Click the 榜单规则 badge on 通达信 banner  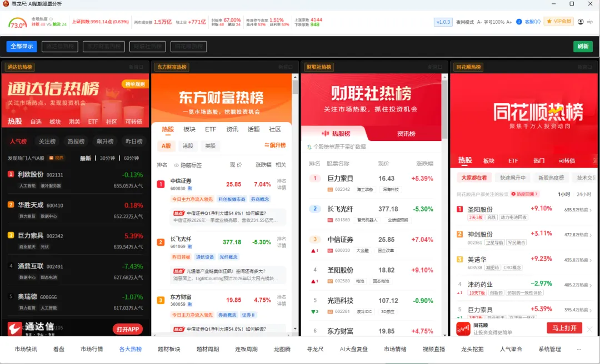[x=134, y=84]
